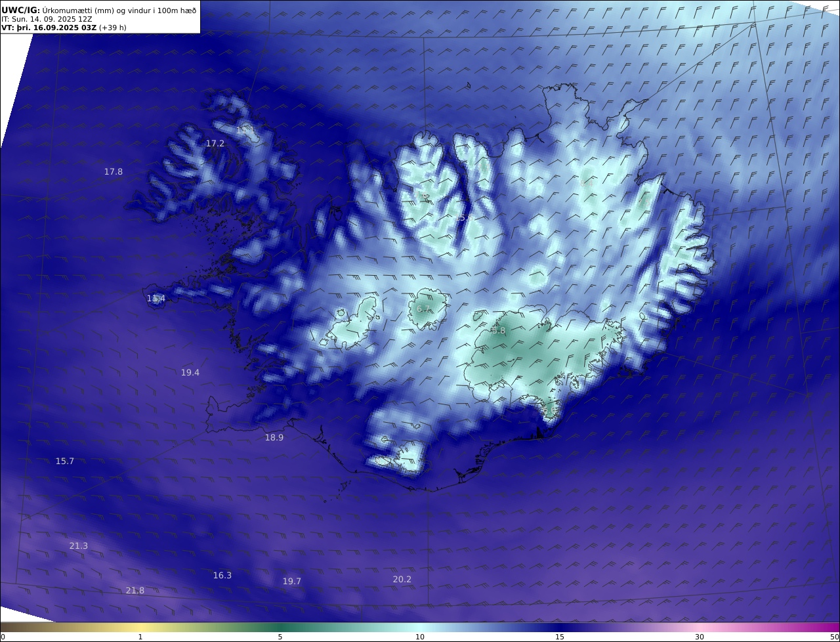Image resolution: width=840 pixels, height=642 pixels.
Task: Click the map value 15.7
Action: (65, 461)
